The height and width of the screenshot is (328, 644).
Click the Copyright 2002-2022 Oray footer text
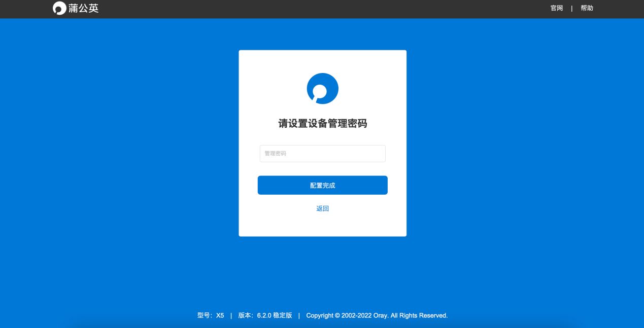click(x=377, y=315)
